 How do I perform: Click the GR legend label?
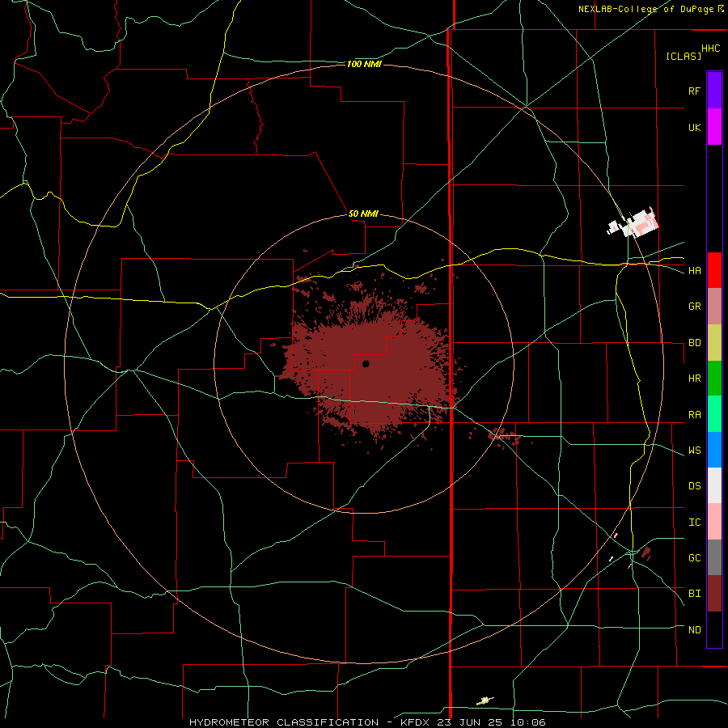point(694,307)
